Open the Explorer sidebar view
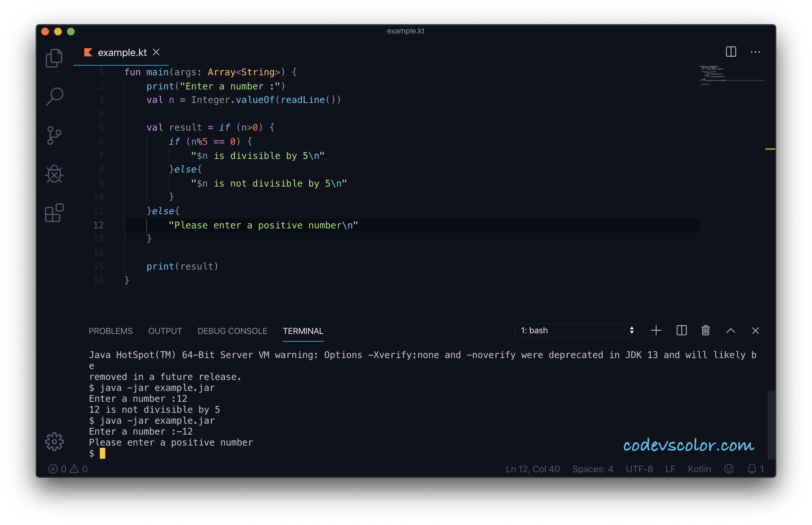This screenshot has height=525, width=812. point(54,58)
